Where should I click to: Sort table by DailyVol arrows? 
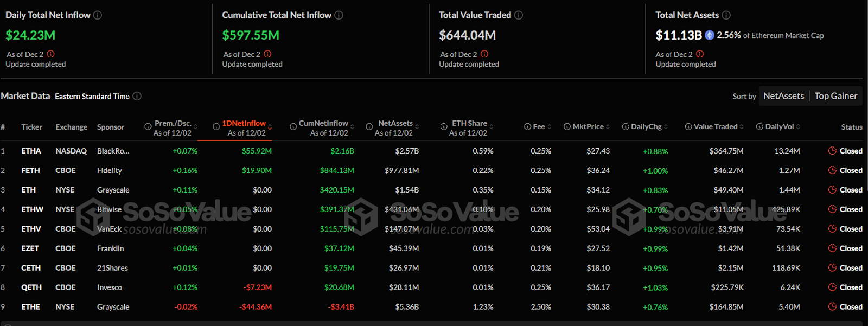(x=798, y=127)
